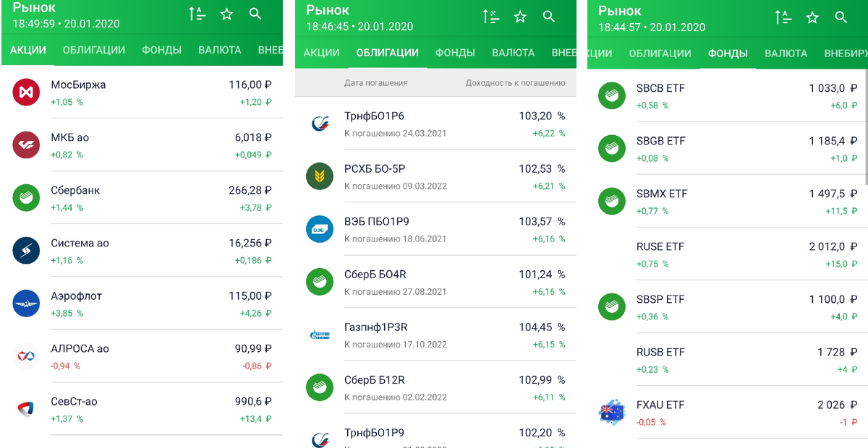Open Фонды tab in the middle screen
Screen dimensions: 868x448
coord(455,53)
